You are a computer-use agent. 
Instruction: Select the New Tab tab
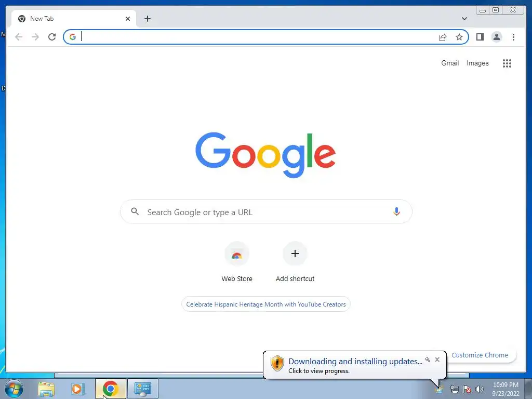coord(74,19)
